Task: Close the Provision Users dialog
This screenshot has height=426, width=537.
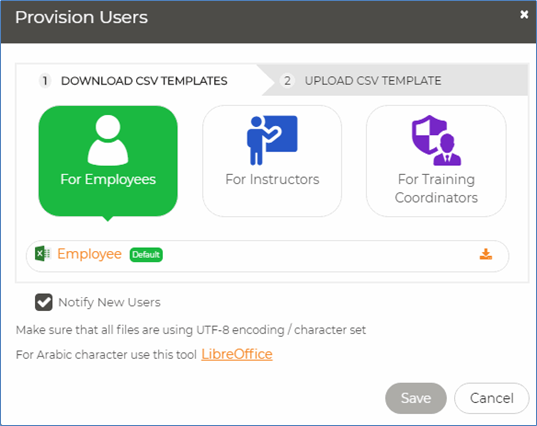Action: click(x=524, y=15)
